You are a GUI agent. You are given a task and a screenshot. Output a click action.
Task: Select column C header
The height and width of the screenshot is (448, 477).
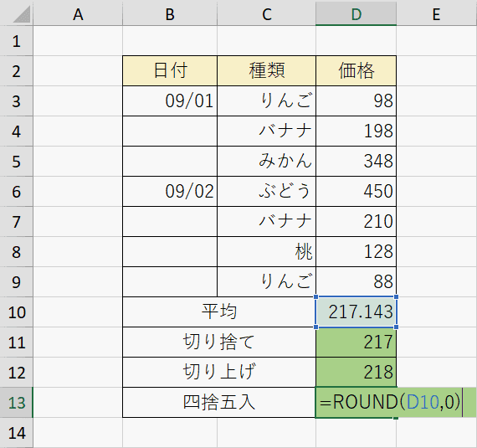[x=266, y=14]
